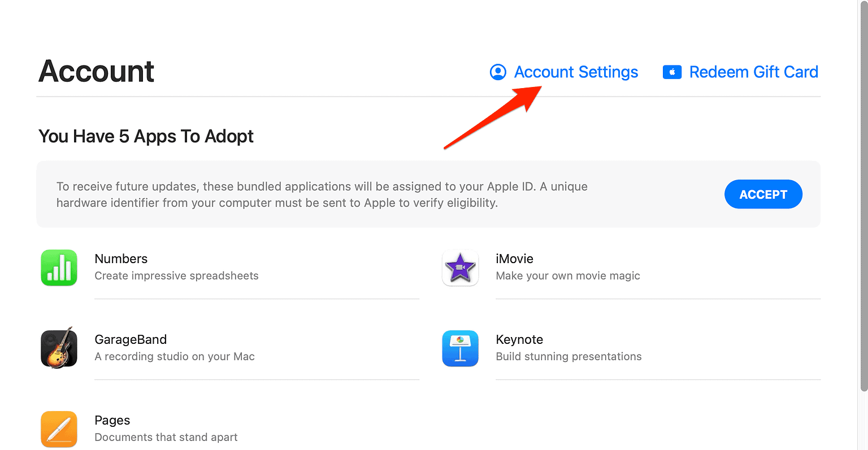
Task: Click the Pages pen icon
Action: (59, 429)
